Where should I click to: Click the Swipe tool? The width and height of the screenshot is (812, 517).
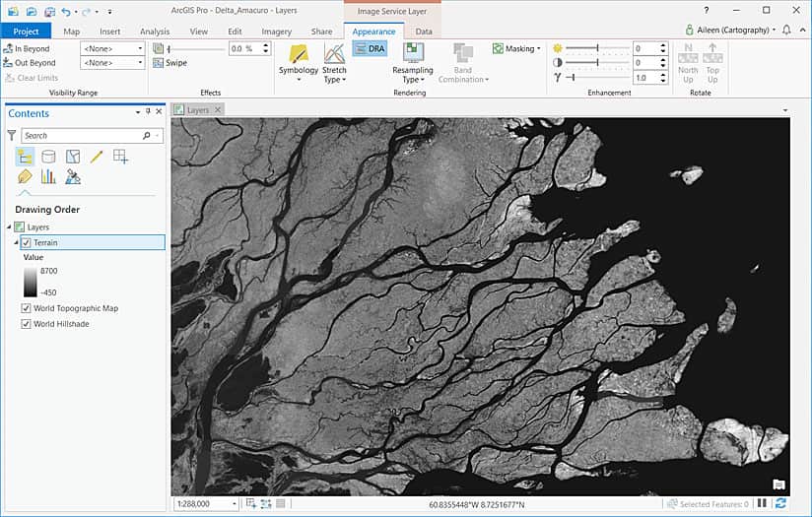(169, 63)
